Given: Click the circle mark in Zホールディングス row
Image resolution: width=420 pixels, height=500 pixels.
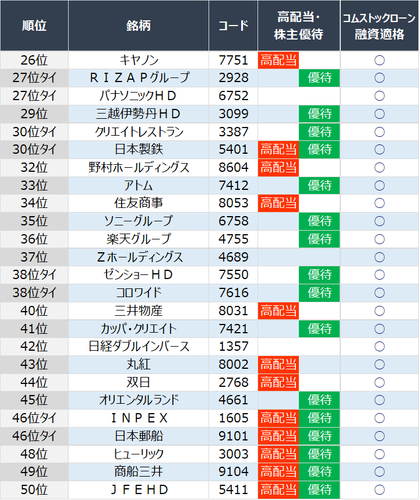Looking at the screenshot, I should 379,257.
